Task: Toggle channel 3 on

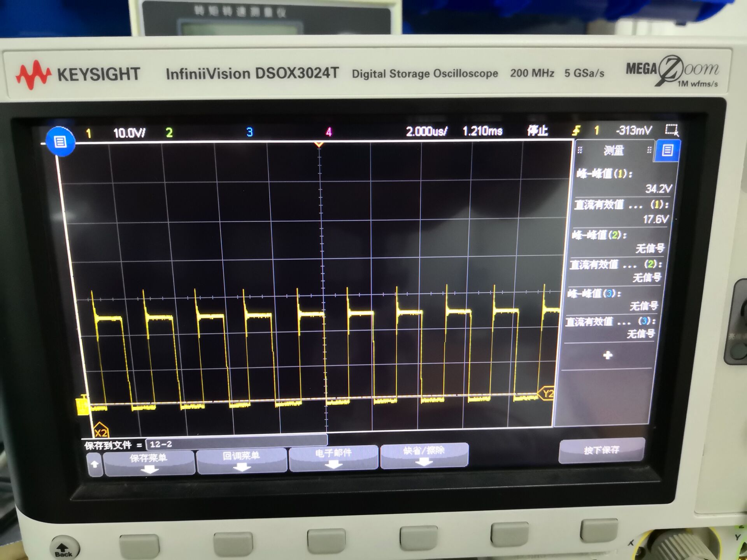Action: [x=249, y=132]
